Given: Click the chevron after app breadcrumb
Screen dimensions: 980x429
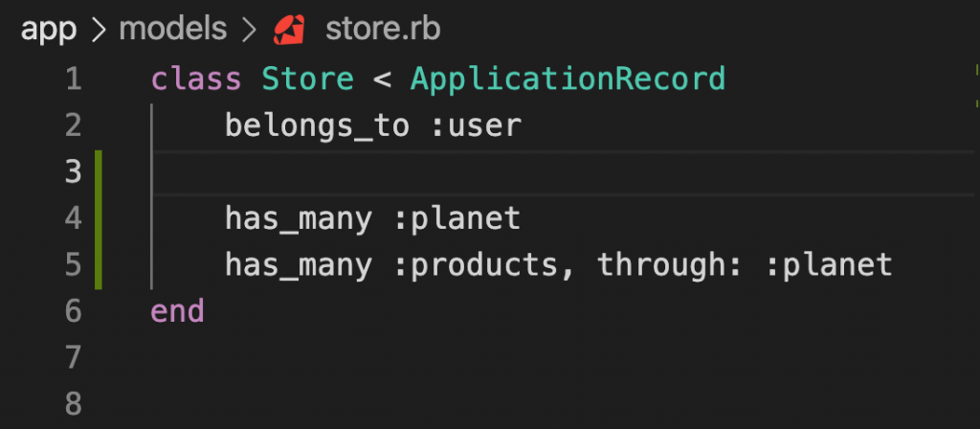Looking at the screenshot, I should click(x=99, y=30).
